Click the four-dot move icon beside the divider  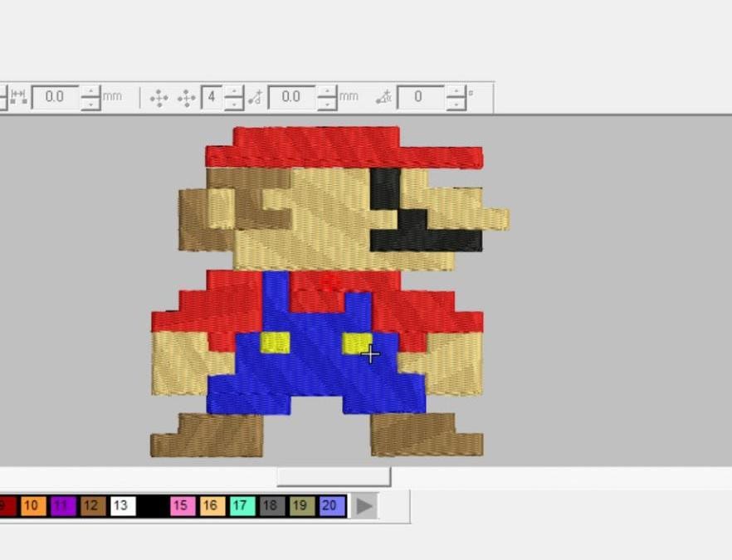tap(159, 98)
